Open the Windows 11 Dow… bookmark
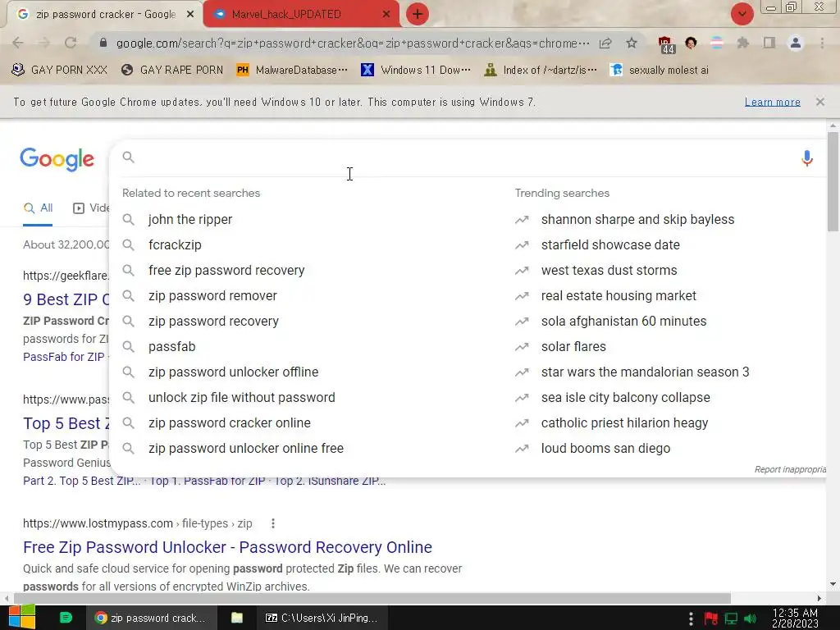The image size is (840, 630). point(416,71)
